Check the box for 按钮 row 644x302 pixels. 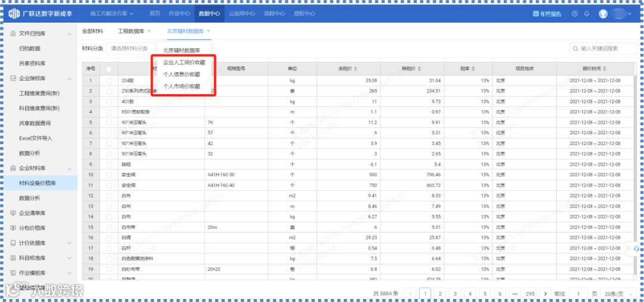(109, 164)
